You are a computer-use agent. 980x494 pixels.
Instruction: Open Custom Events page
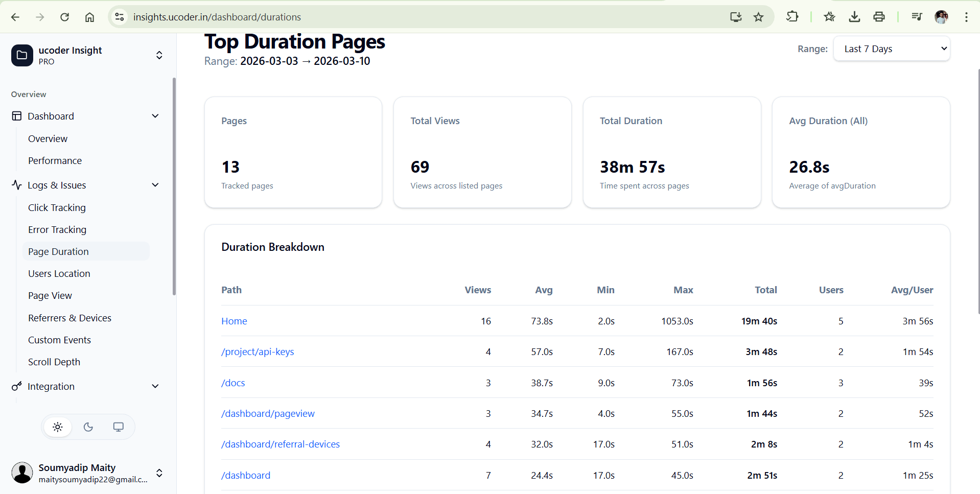59,340
